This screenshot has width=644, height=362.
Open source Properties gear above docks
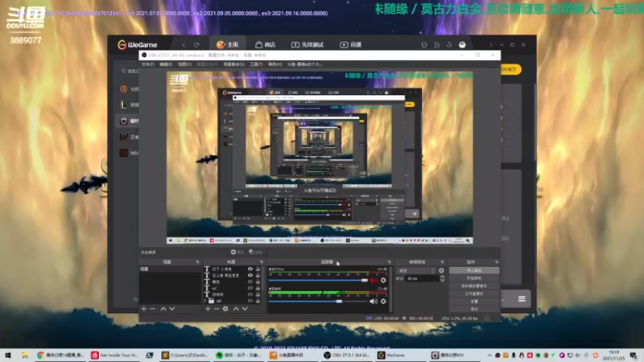click(x=237, y=252)
